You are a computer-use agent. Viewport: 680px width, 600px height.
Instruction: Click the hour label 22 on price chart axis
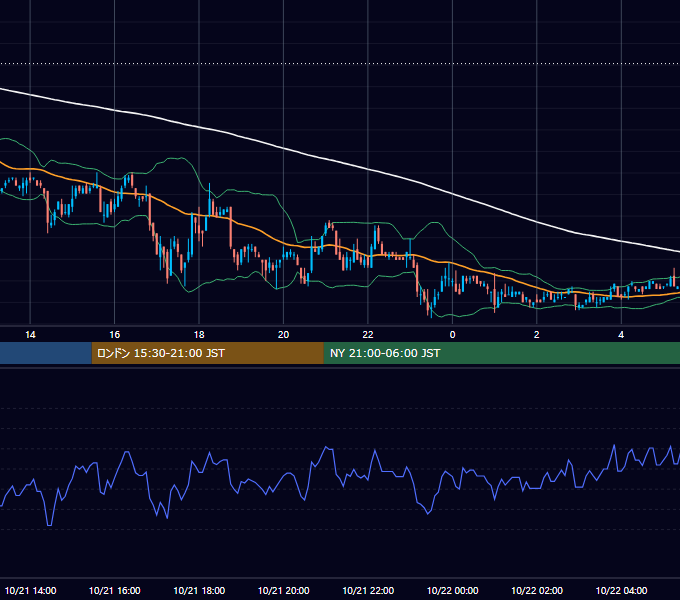tap(368, 335)
